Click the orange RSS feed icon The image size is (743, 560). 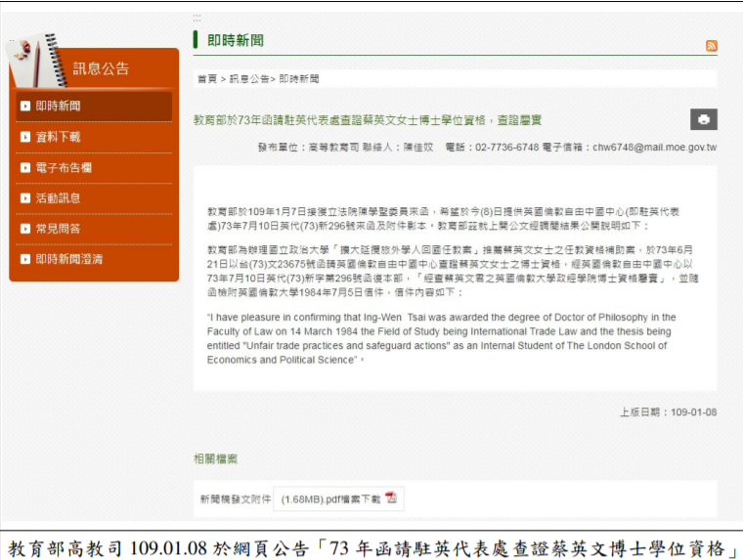(711, 46)
